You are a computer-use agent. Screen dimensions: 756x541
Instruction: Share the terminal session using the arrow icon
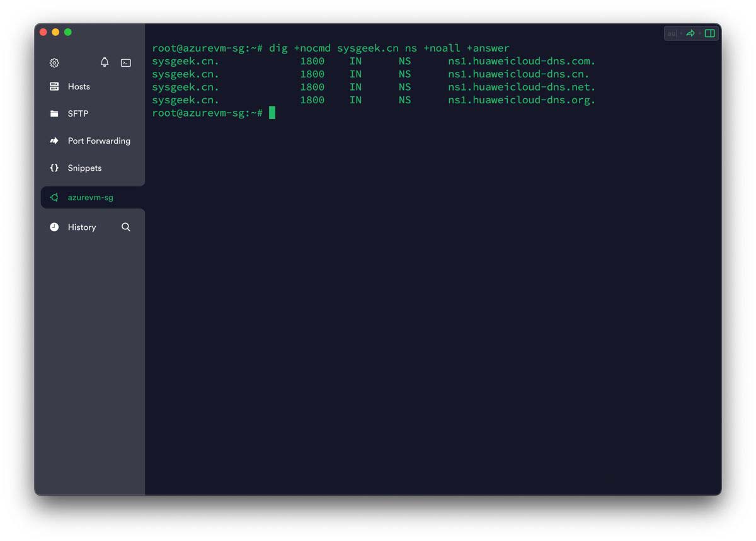tap(690, 33)
